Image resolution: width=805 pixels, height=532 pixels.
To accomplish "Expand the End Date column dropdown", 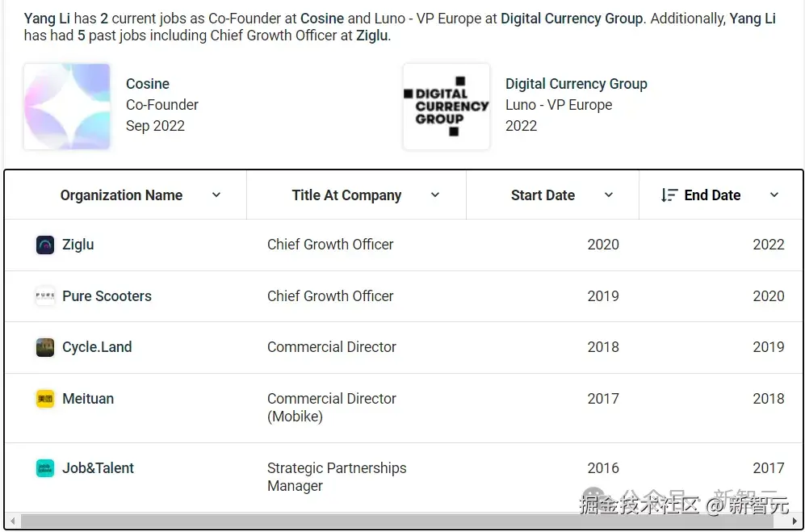I will [x=774, y=195].
